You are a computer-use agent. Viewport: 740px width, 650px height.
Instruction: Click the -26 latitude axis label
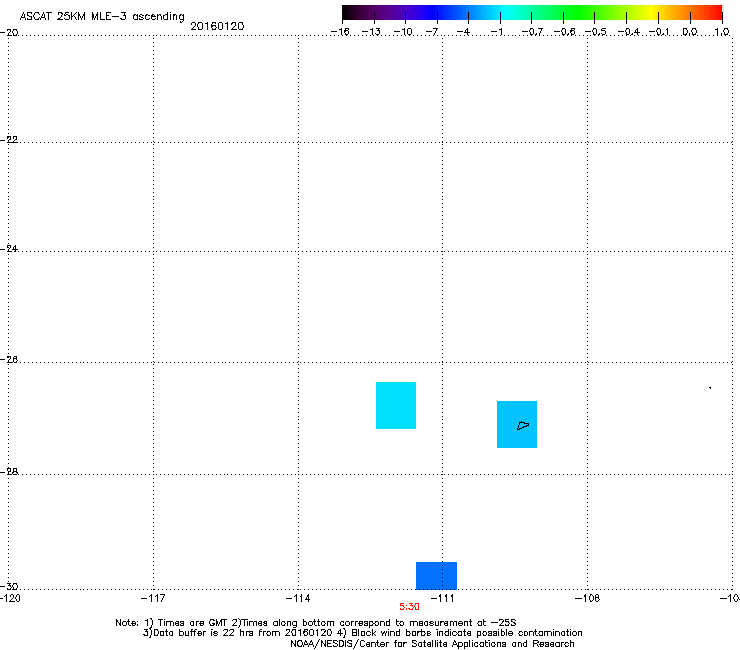pyautogui.click(x=9, y=360)
